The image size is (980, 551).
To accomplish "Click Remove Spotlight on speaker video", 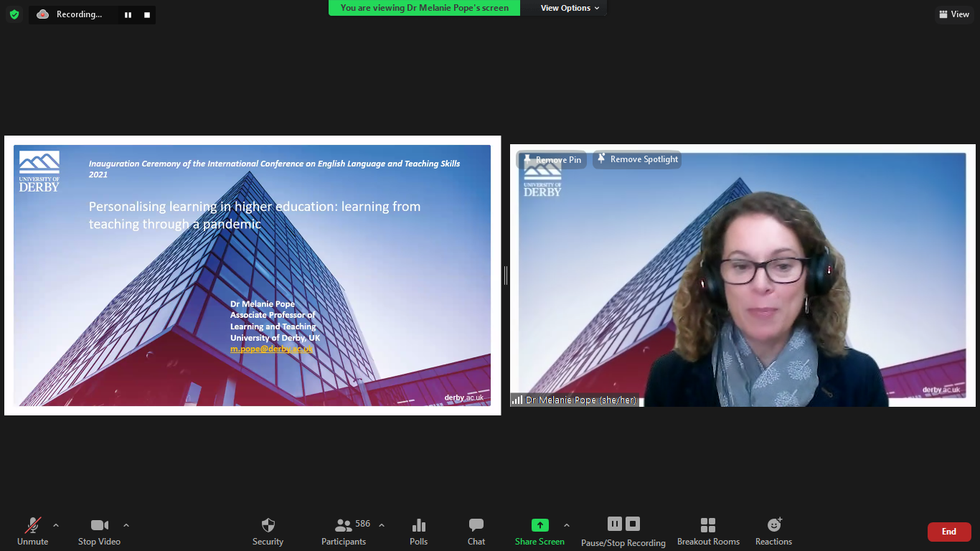I will click(x=637, y=159).
